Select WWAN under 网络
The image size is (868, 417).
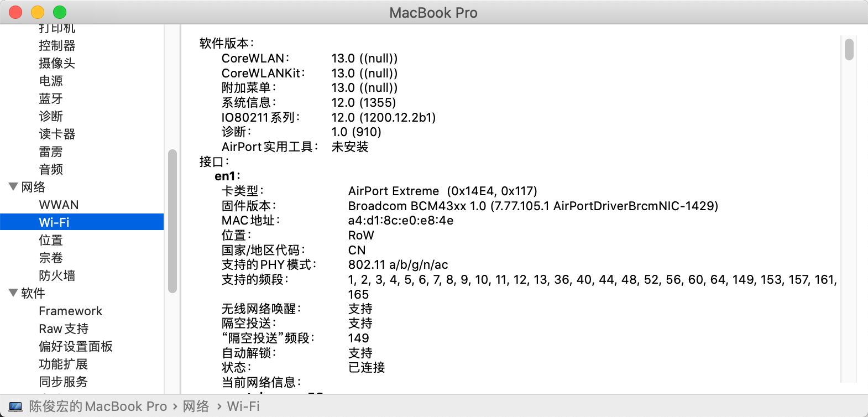pyautogui.click(x=59, y=205)
